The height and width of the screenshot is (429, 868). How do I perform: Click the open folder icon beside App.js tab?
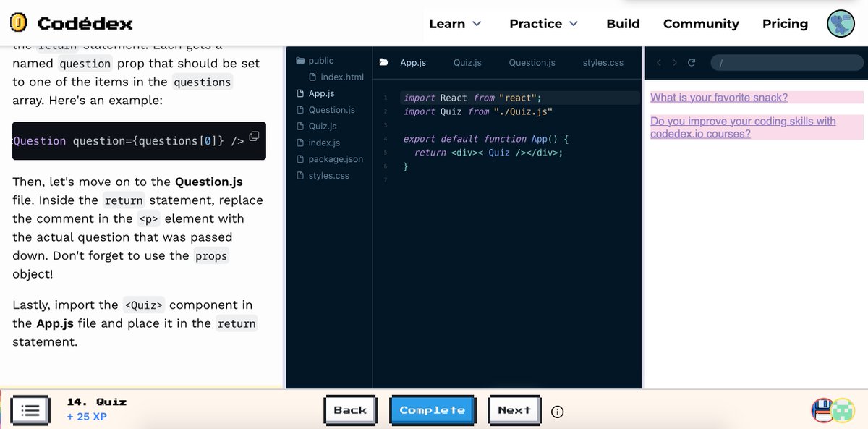click(x=384, y=63)
